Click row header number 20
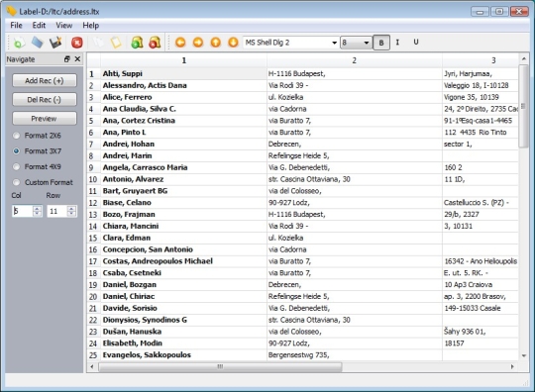 coord(93,297)
